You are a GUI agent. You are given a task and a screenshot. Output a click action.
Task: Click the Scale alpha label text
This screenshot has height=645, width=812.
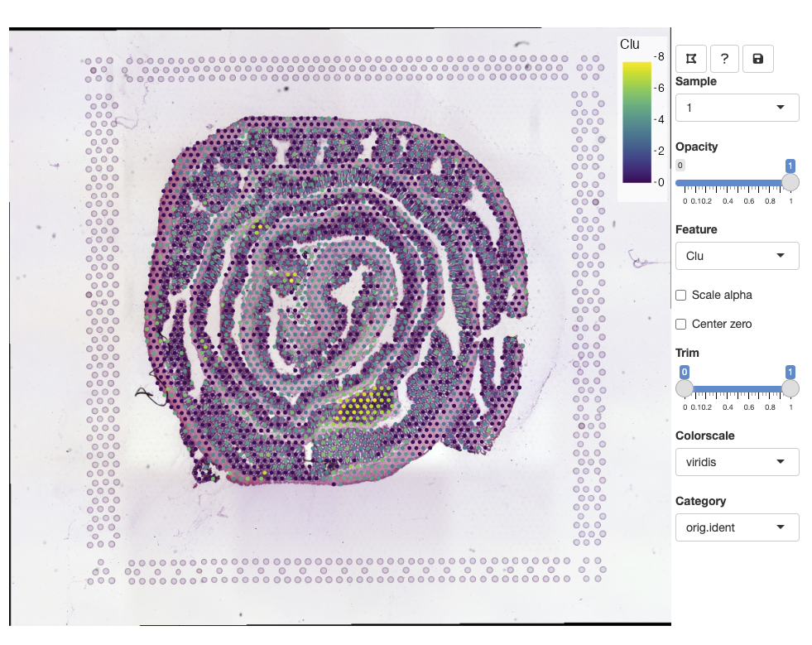point(722,296)
